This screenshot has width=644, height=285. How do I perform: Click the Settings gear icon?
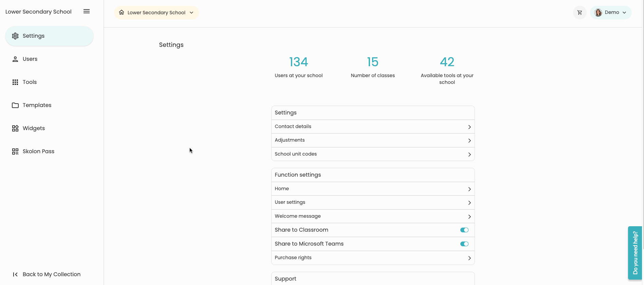[15, 36]
